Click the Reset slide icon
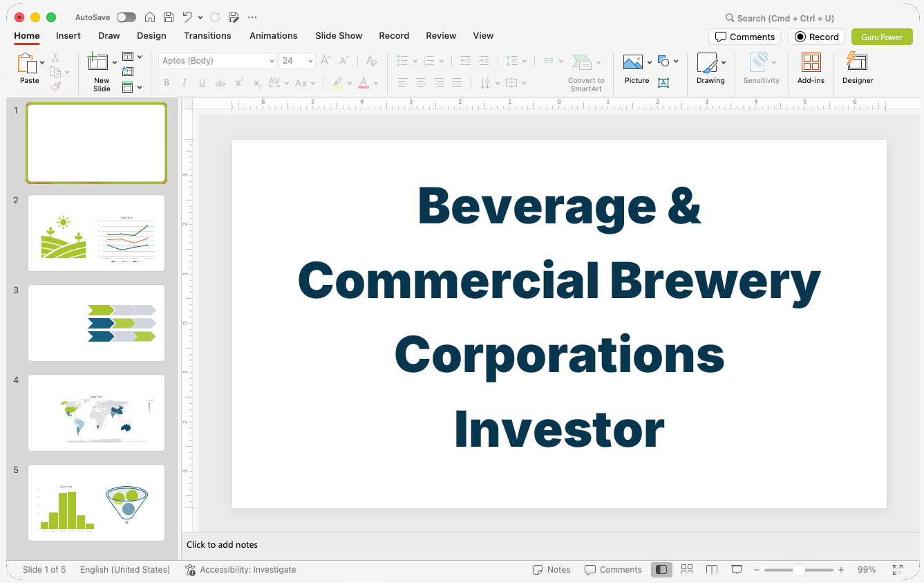 point(128,71)
